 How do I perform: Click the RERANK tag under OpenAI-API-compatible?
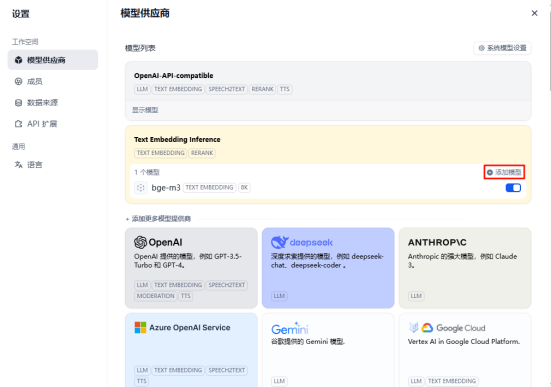click(262, 89)
